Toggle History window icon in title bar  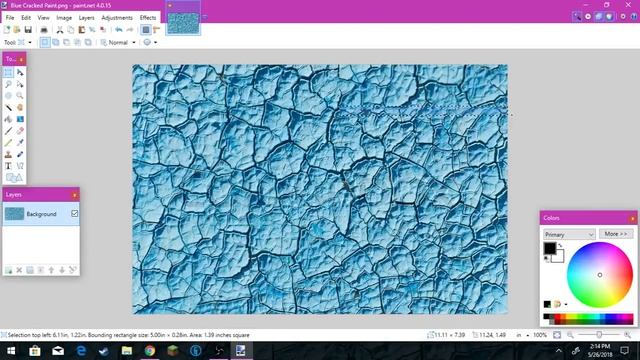click(588, 16)
